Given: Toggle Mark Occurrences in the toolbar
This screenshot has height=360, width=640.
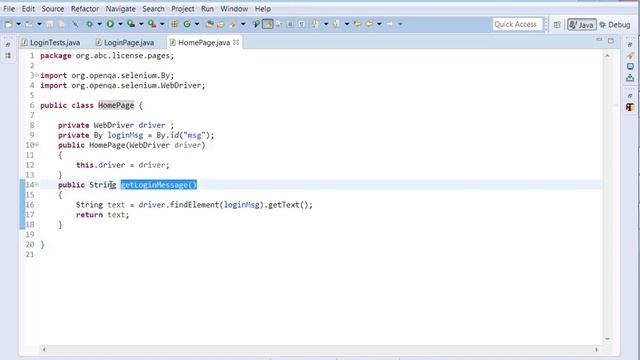Looking at the screenshot, I should click(268, 24).
